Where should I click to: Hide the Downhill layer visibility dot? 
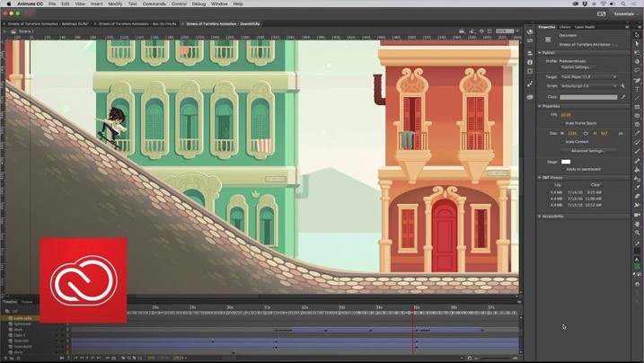click(57, 341)
